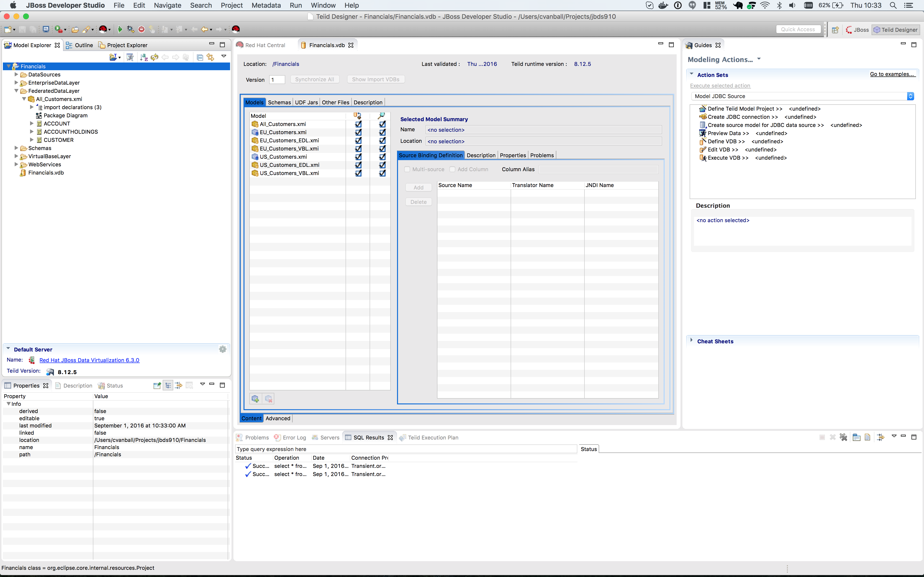Click Add Model icon below models list

click(256, 399)
